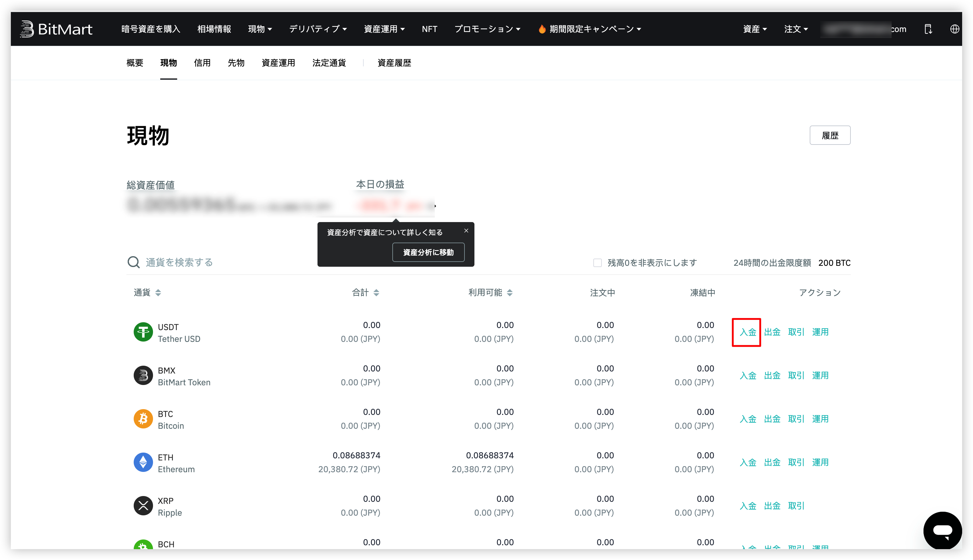Click 運用 for BMX
The image size is (973, 560).
coord(820,375)
